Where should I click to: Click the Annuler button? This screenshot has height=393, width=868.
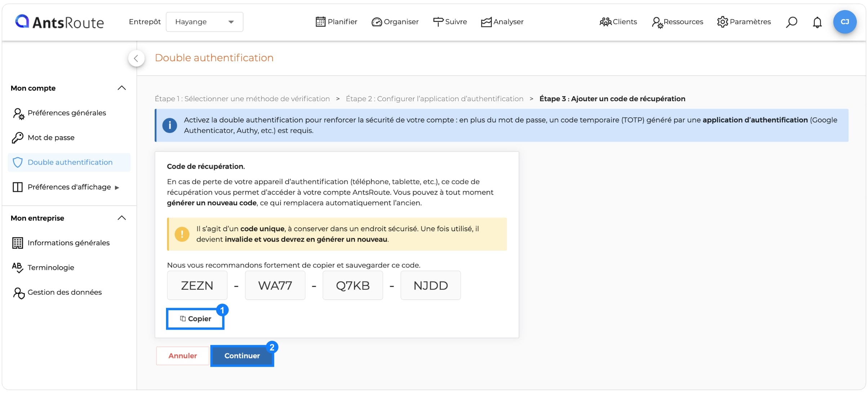tap(183, 356)
